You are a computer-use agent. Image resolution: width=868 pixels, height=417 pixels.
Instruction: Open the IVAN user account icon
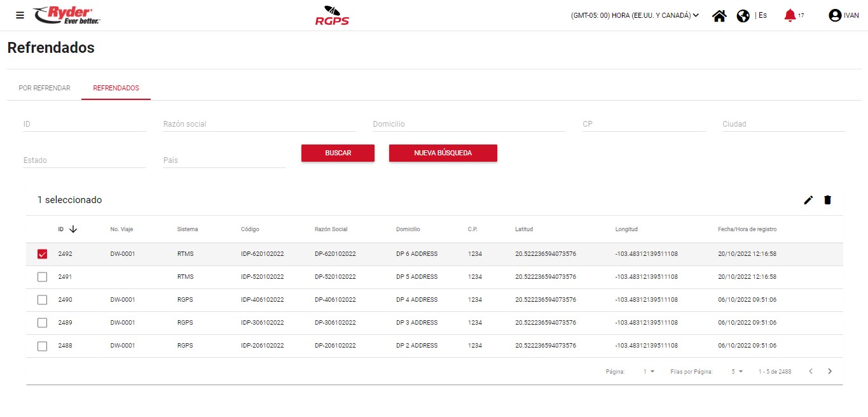pos(835,16)
